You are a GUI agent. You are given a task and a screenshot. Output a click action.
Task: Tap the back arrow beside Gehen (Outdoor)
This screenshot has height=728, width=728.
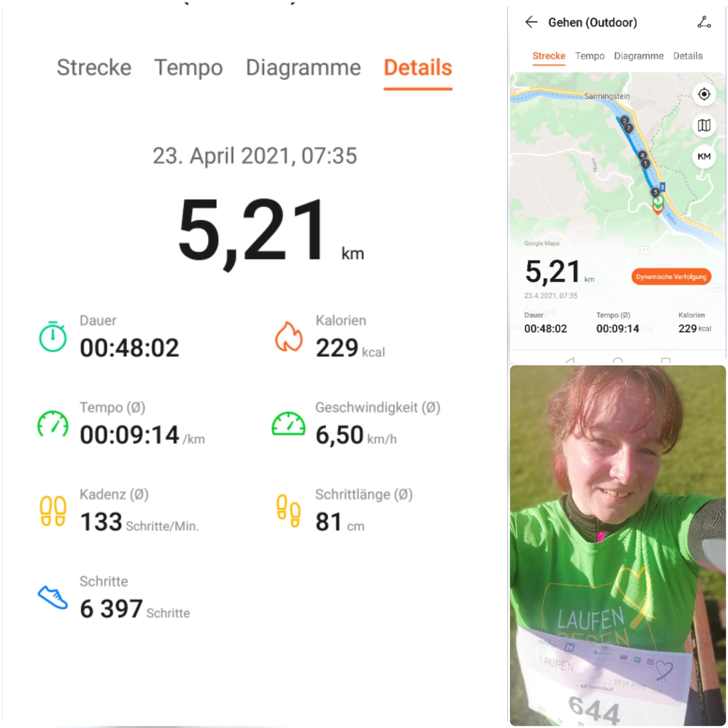[x=531, y=22]
